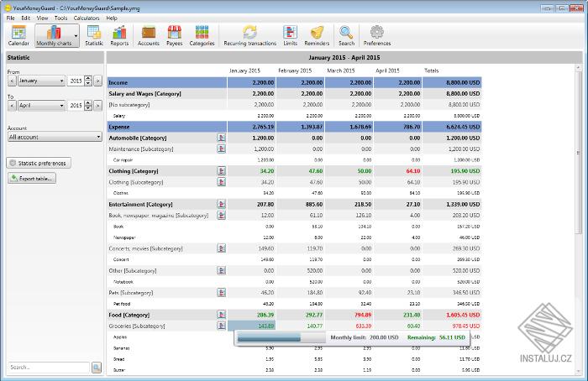Open Preferences gear in toolbar
This screenshot has width=588, height=381.
click(x=377, y=36)
